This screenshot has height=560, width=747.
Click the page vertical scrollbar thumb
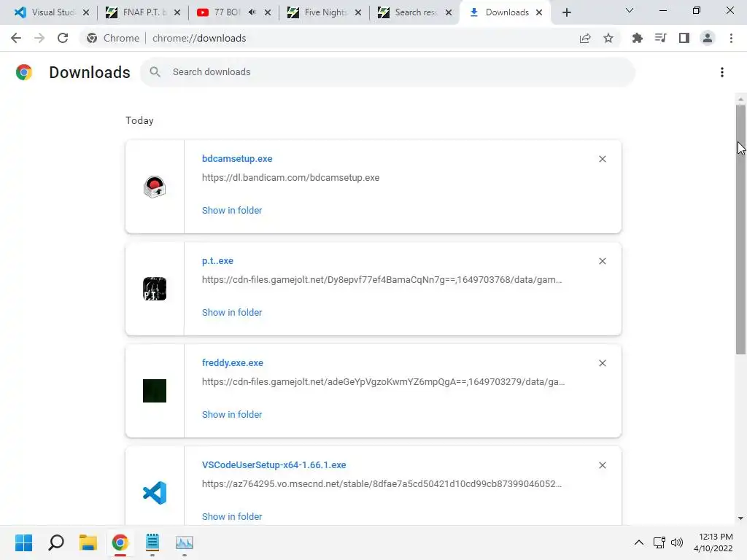point(740,230)
